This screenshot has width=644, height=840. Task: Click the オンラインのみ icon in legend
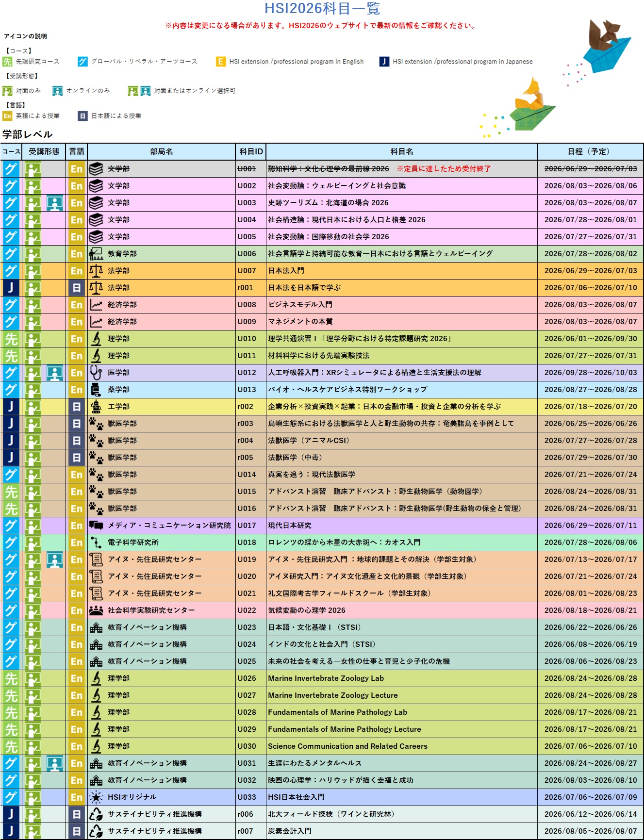coord(58,91)
